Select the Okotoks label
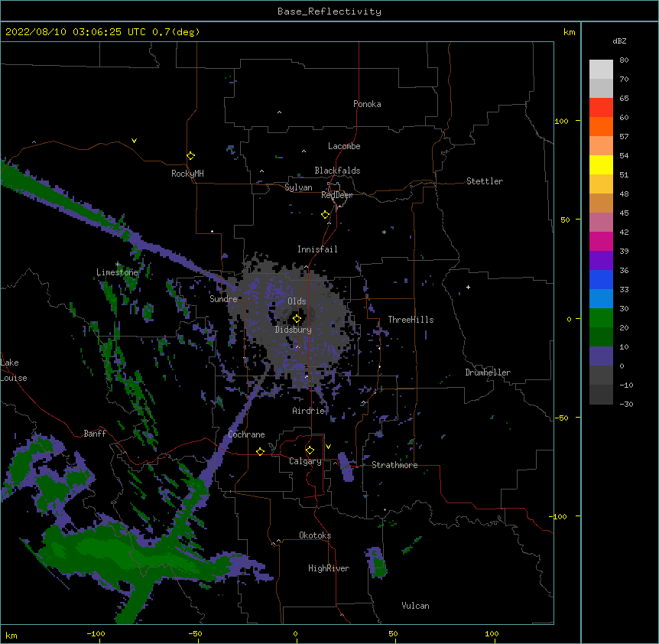This screenshot has width=659, height=644. (x=315, y=535)
